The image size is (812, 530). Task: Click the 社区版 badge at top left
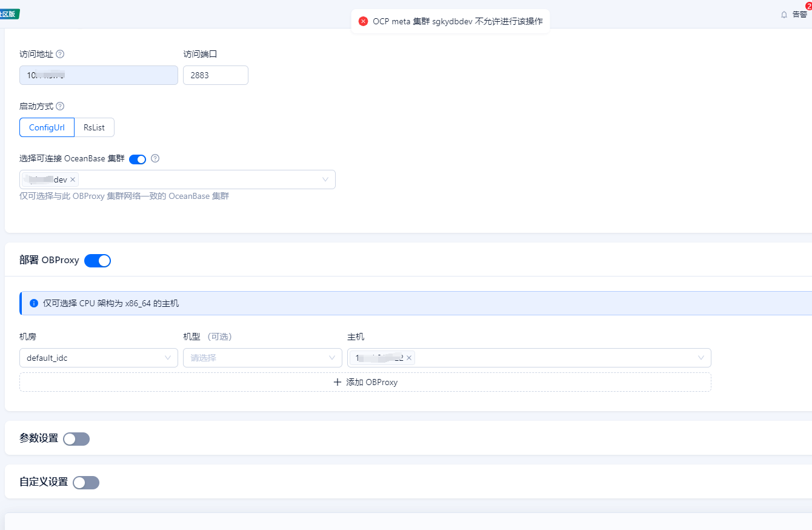pyautogui.click(x=9, y=14)
